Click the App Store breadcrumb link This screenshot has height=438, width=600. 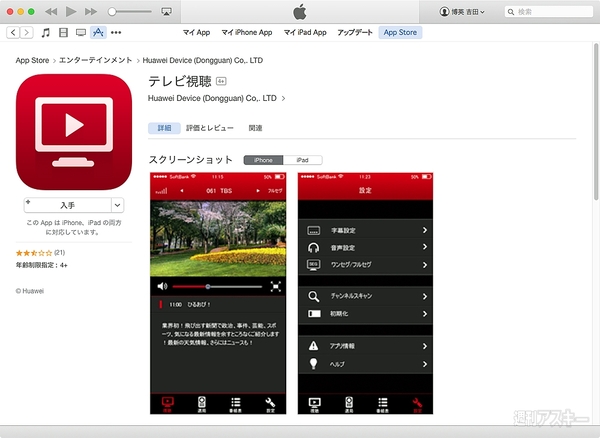[32, 60]
